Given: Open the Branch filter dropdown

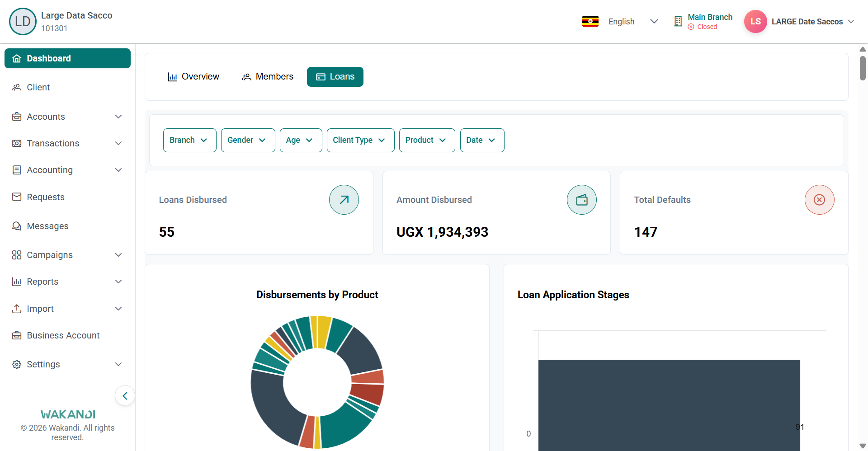Looking at the screenshot, I should 189,140.
